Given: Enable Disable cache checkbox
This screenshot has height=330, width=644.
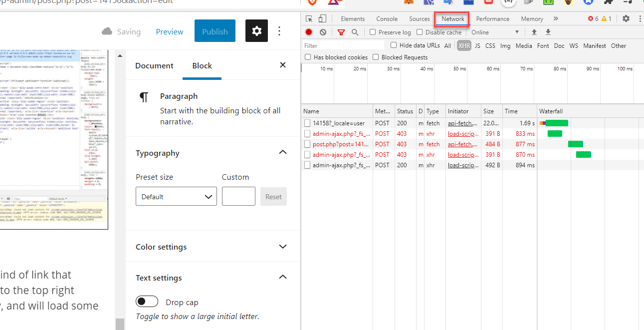Looking at the screenshot, I should [420, 32].
